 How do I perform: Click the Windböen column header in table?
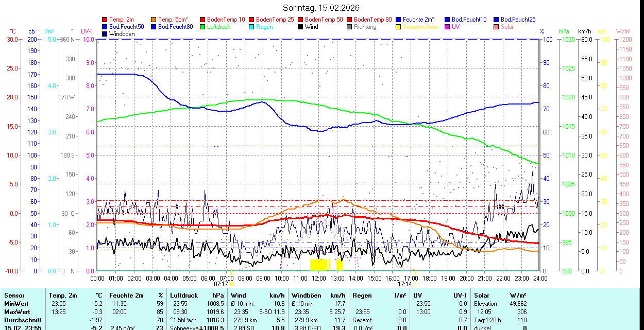coord(306,296)
